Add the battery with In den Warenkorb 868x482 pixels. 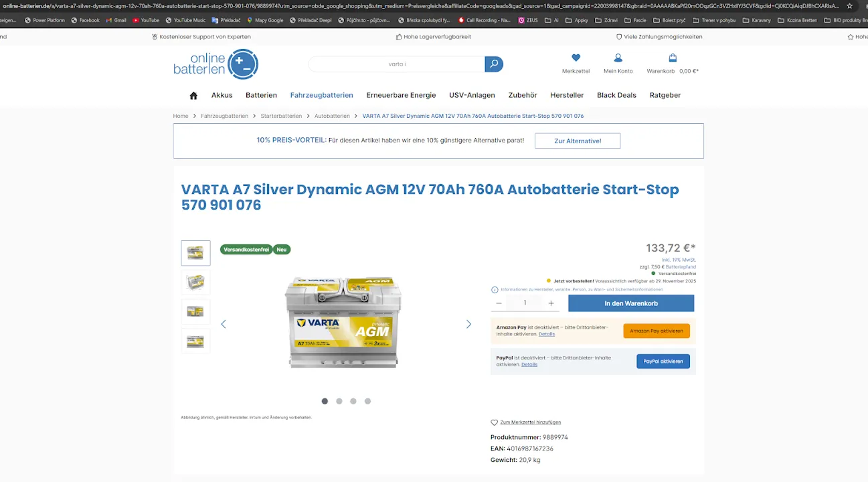point(631,303)
